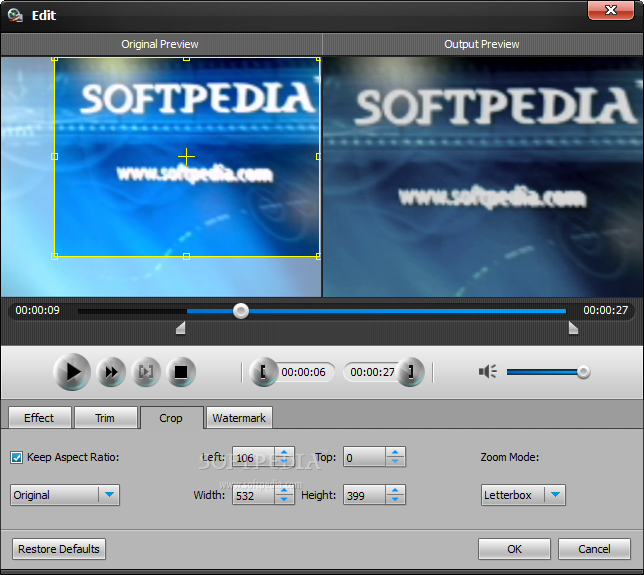644x575 pixels.
Task: Click the Width input field
Action: [x=254, y=495]
